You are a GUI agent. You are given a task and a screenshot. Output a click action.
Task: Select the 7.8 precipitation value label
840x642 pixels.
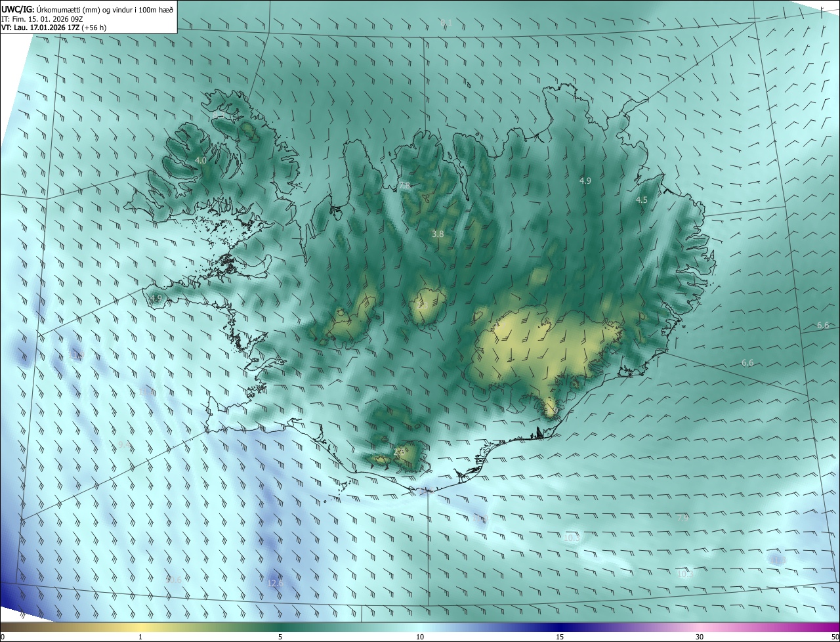pyautogui.click(x=404, y=186)
